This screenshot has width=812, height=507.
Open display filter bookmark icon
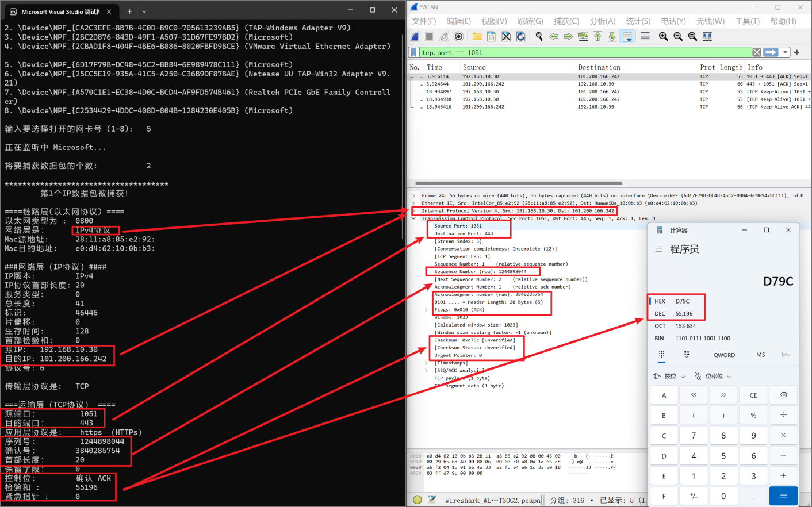click(413, 52)
